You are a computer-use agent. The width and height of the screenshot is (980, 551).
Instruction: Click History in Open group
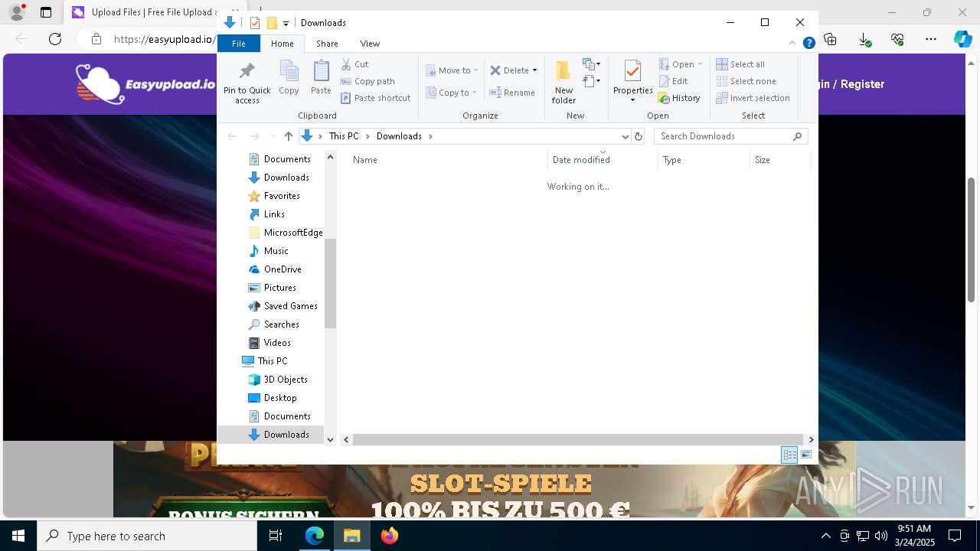(x=679, y=98)
